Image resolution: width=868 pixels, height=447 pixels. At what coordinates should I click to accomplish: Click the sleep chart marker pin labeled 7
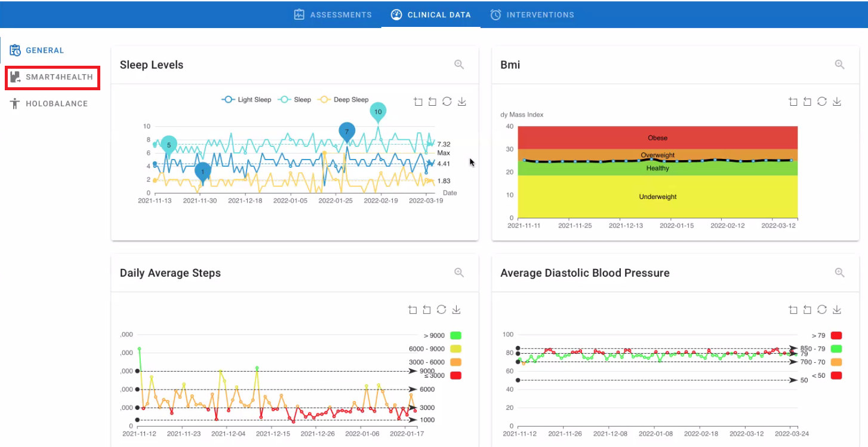(x=347, y=133)
